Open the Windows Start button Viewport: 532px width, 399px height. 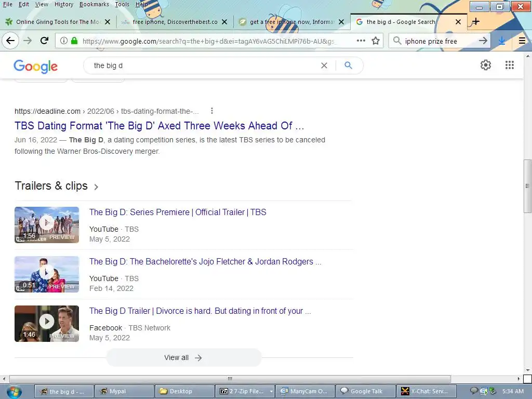click(14, 391)
